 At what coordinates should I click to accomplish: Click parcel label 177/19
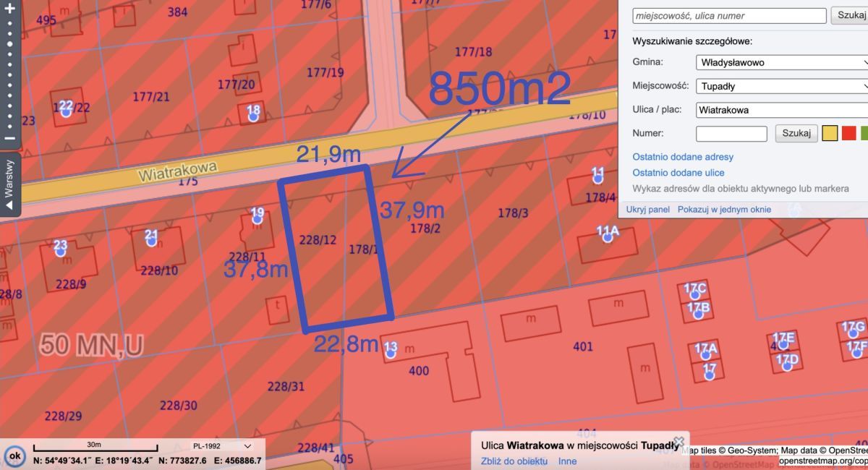pyautogui.click(x=325, y=72)
